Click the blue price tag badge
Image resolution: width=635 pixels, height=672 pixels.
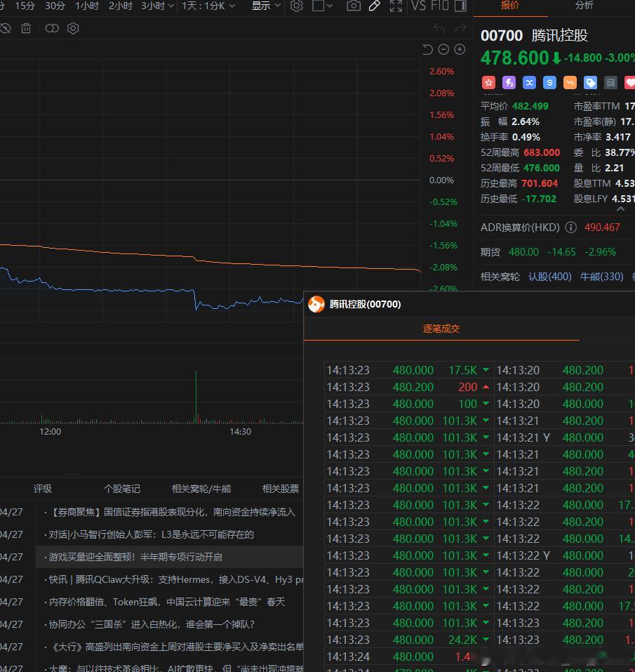[591, 83]
